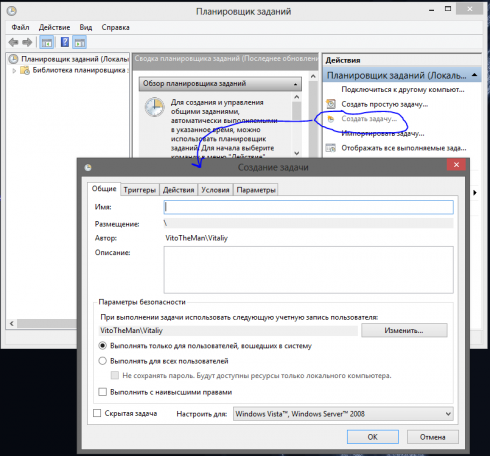The height and width of the screenshot is (456, 490).
Task: Switch to the Общие tab
Action: tap(104, 189)
